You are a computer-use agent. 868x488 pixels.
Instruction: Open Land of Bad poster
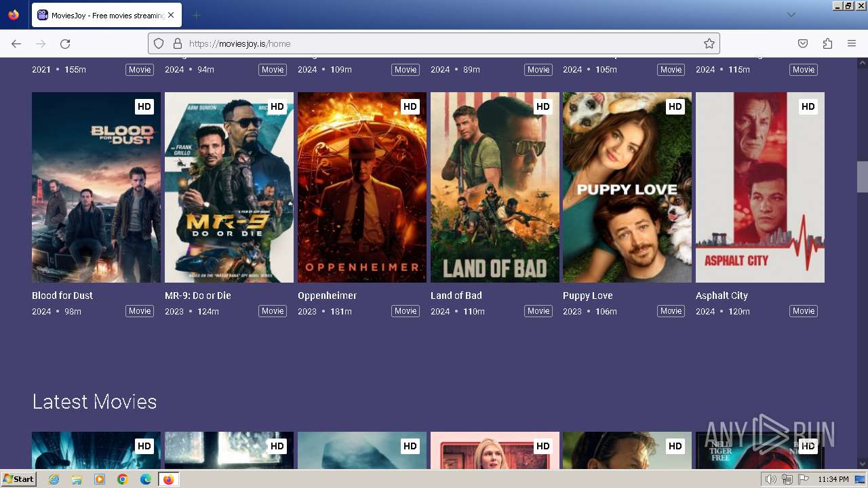coord(495,187)
